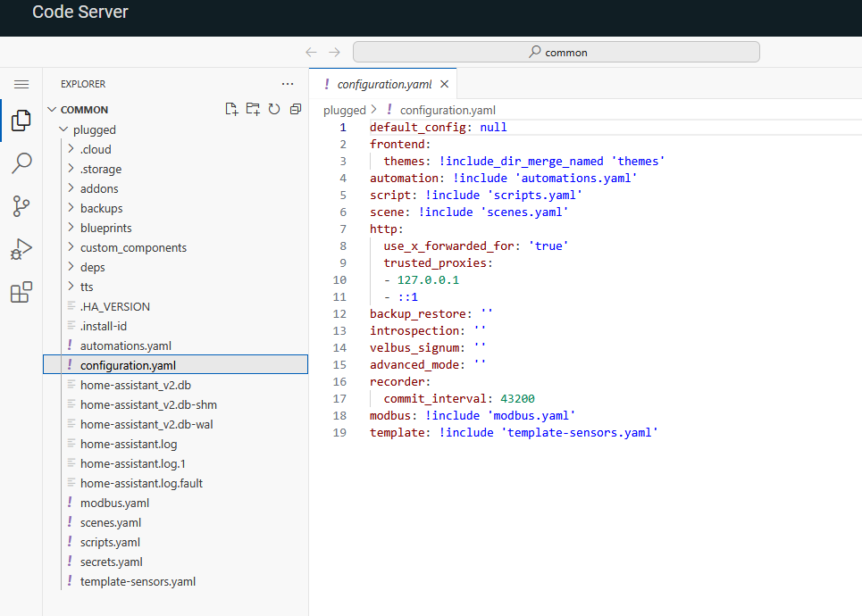Viewport: 862px width, 616px height.
Task: Open secrets.yaml from the file tree
Action: 111,562
